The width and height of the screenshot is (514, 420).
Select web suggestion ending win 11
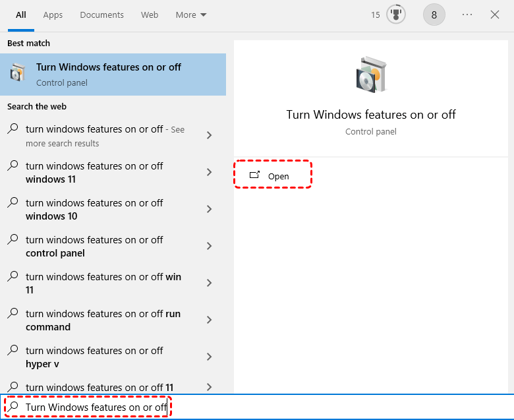tap(113, 283)
